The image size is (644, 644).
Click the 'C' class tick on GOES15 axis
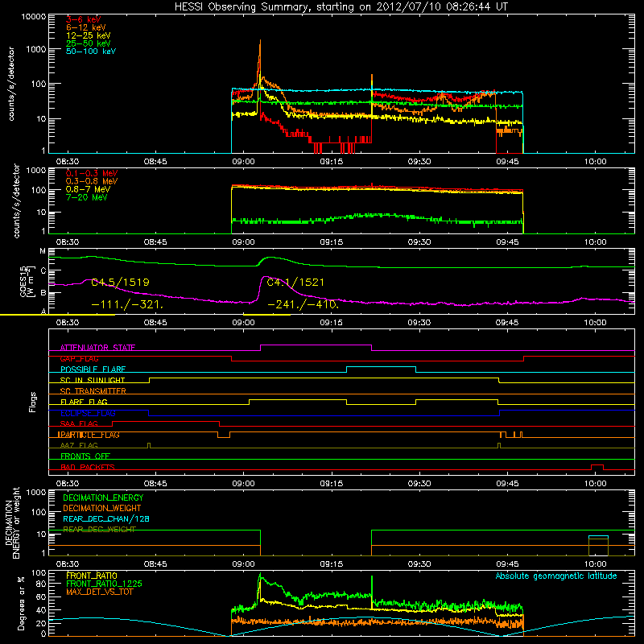pyautogui.click(x=43, y=270)
